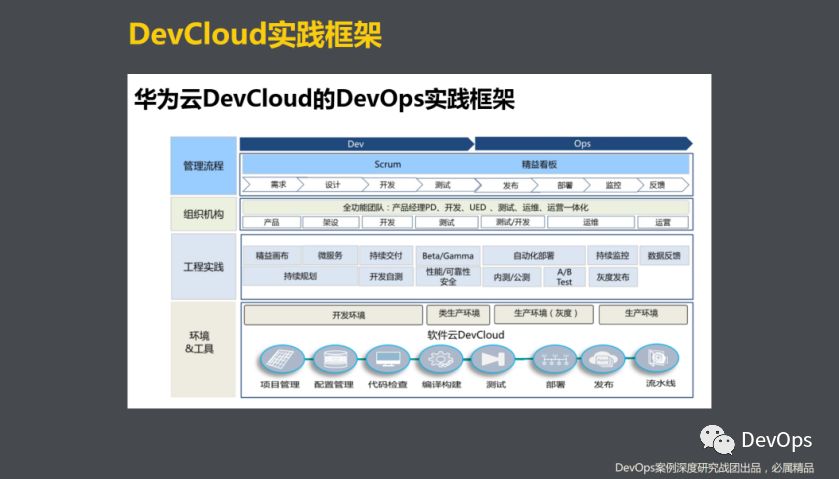The height and width of the screenshot is (479, 839).
Task: Select the 微服务 practice cell
Action: click(x=330, y=255)
